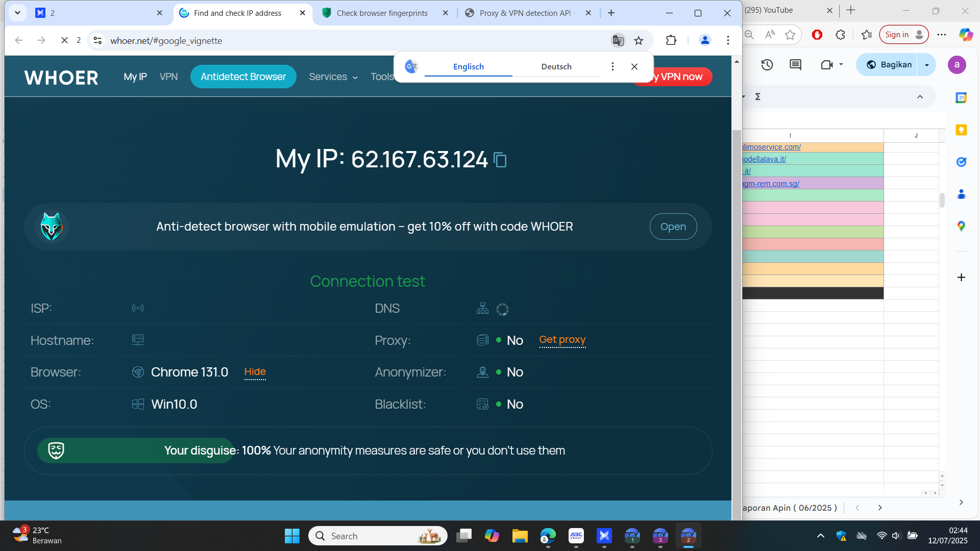This screenshot has width=980, height=551.
Task: Click Open on the anti-detect browser banner
Action: point(673,227)
